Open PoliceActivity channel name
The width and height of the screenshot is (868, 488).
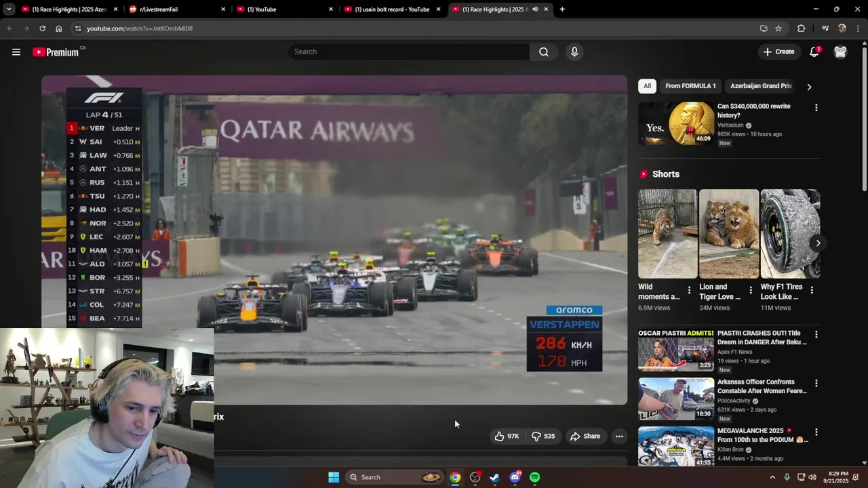point(734,401)
